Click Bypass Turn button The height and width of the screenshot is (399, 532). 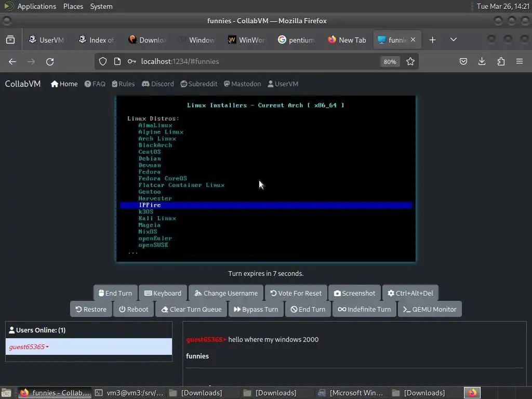tap(256, 309)
